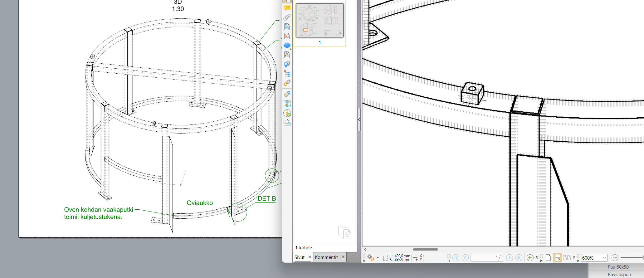The width and height of the screenshot is (644, 278).
Task: Click the page size dimensions icon
Action: pos(385,258)
